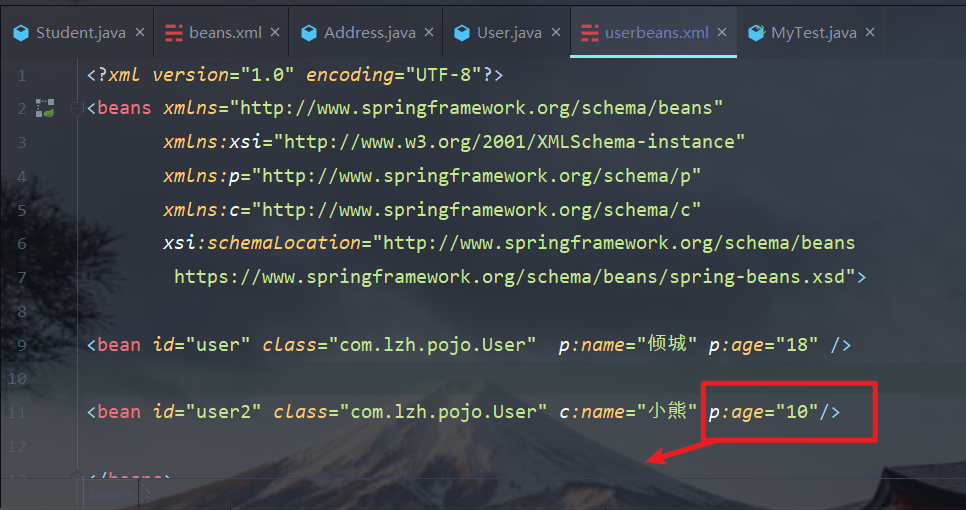Click the xmlns:c namespace URL

tap(476, 210)
